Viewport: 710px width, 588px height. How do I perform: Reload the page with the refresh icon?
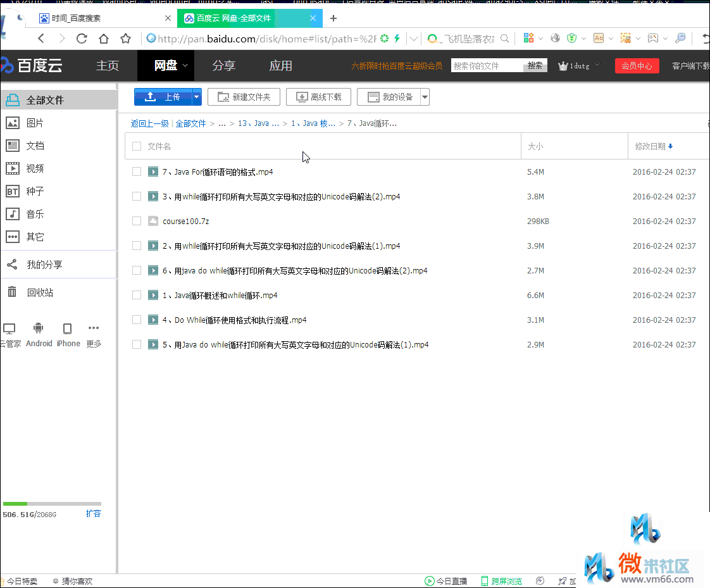pyautogui.click(x=82, y=39)
